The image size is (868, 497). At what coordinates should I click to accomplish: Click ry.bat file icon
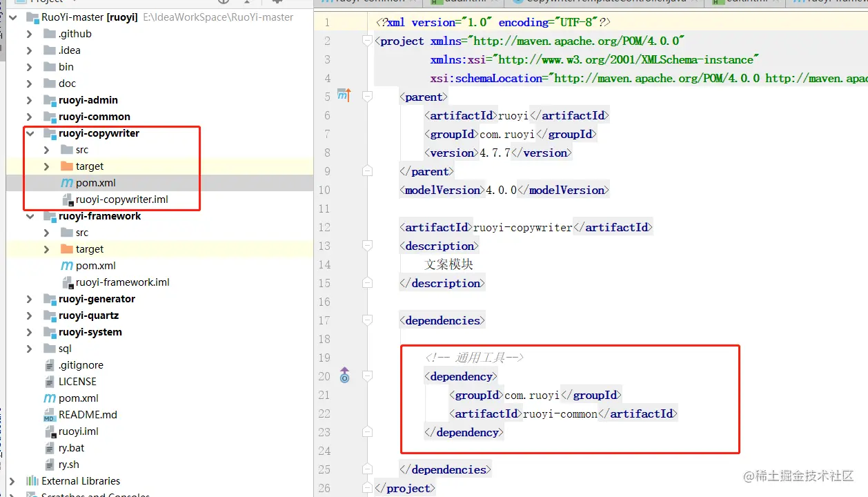(50, 448)
